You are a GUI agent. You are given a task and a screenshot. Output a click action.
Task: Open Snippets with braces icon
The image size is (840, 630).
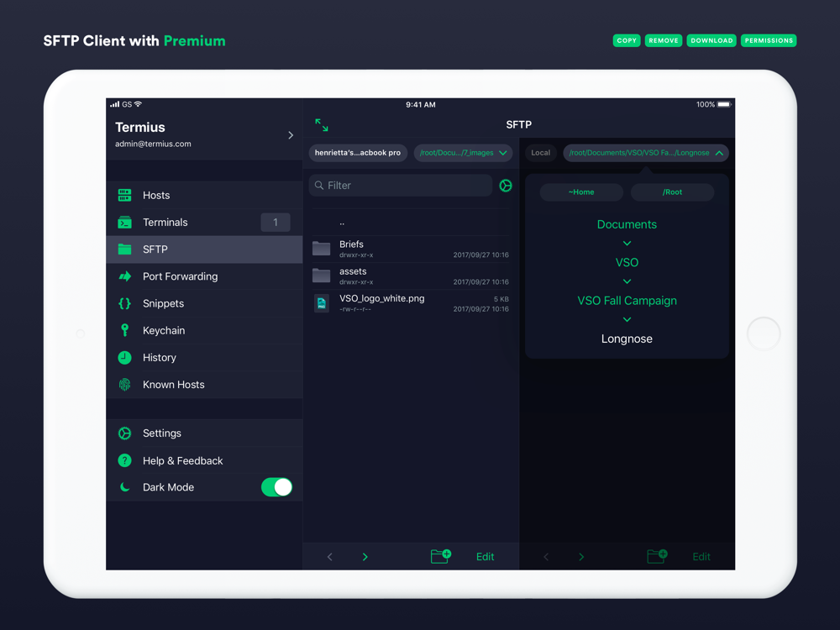coord(204,303)
